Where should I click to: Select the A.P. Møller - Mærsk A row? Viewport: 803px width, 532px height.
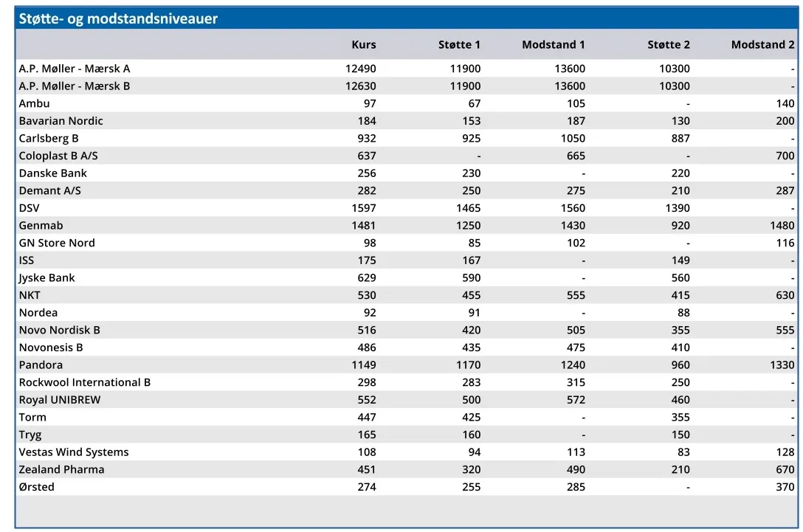tap(75, 69)
